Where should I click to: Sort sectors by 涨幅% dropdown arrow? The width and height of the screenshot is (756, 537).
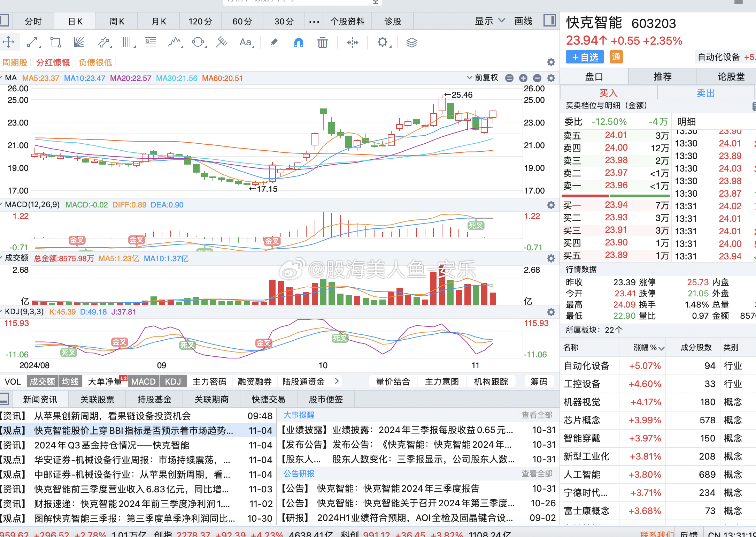[661, 348]
